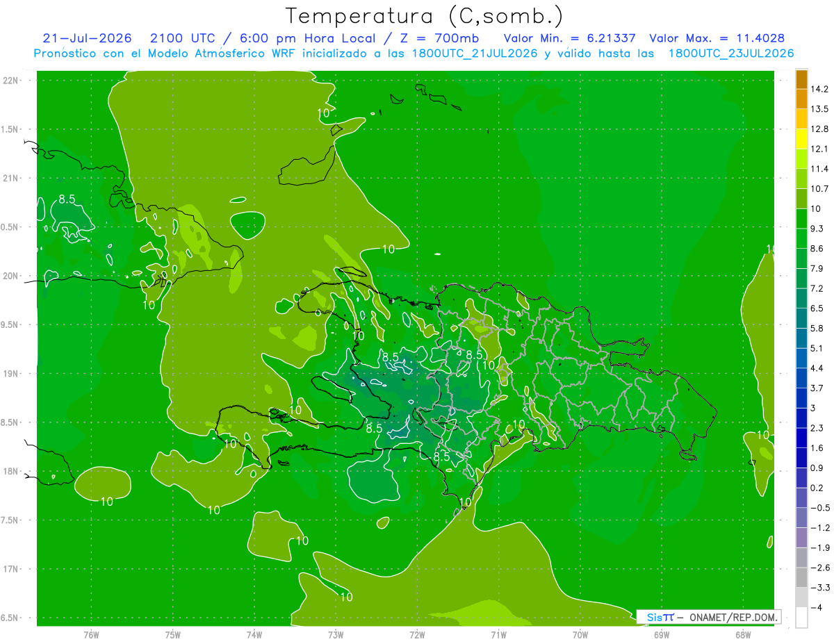This screenshot has height=644, width=834.
Task: Click 'Valor Max. = 11.4028' value
Action: (717, 38)
